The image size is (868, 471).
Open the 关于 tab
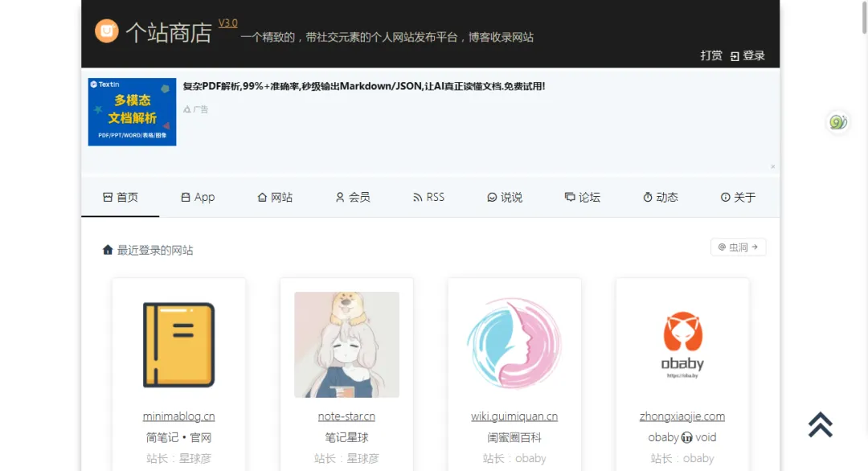coord(738,197)
